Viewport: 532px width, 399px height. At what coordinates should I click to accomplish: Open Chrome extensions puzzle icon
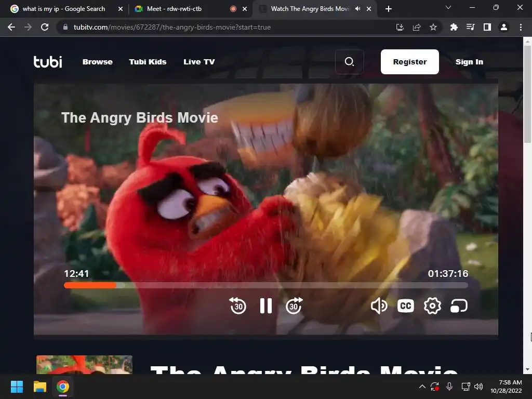[x=454, y=27]
